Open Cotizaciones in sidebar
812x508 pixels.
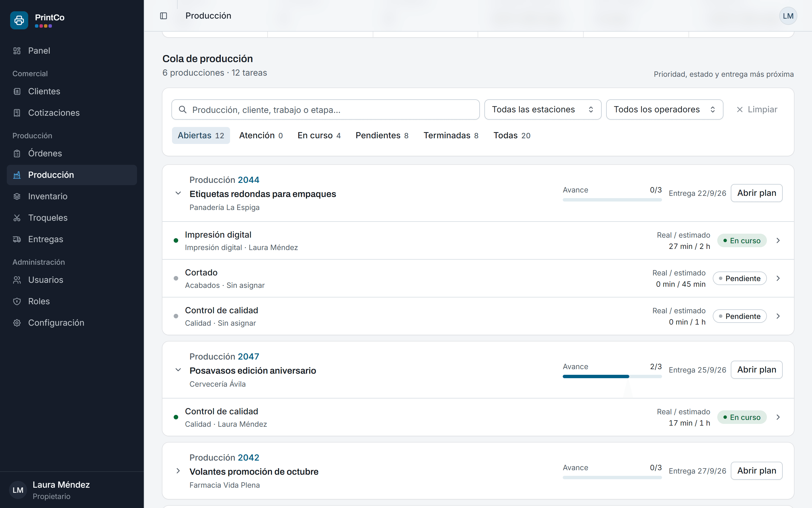click(72, 113)
